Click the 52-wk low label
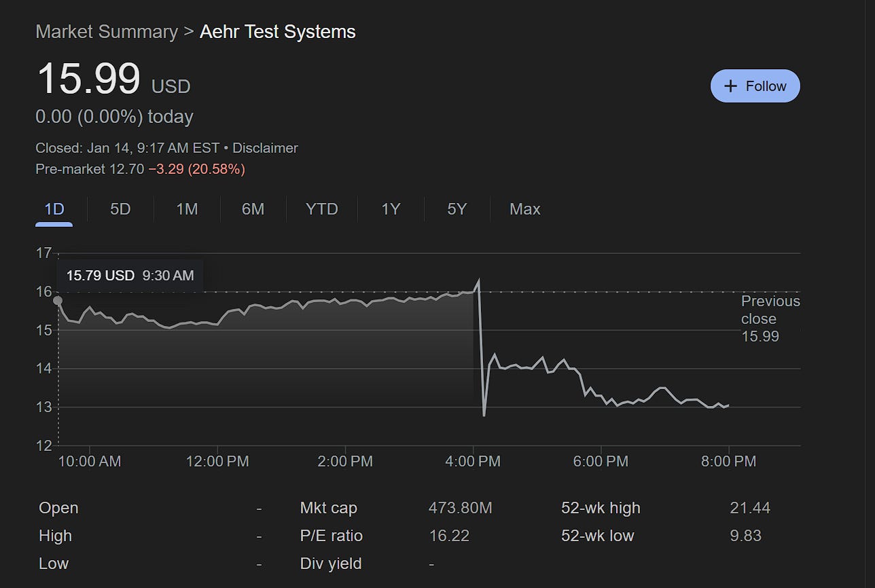Viewport: 875px width, 588px height. [x=598, y=536]
